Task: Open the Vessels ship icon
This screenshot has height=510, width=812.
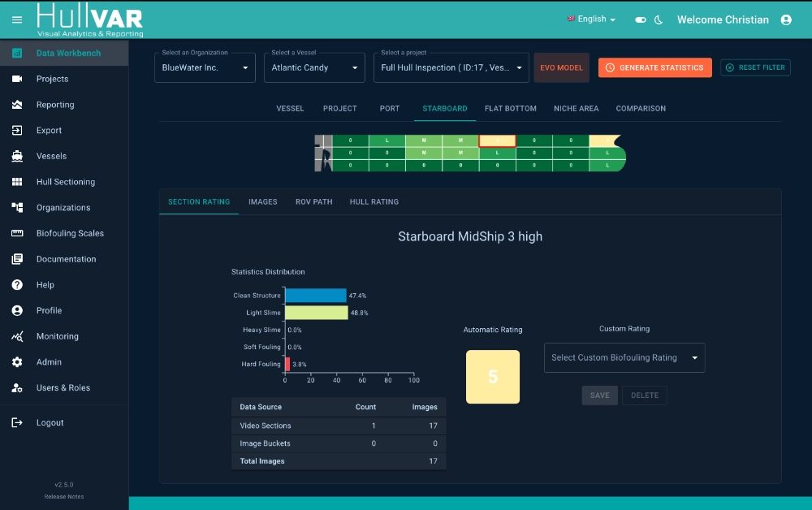Action: tap(17, 156)
